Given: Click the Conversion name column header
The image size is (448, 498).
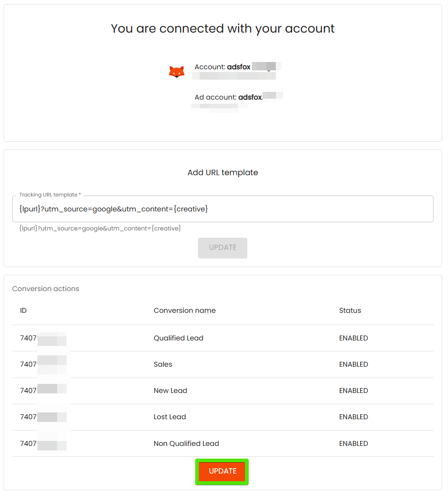Looking at the screenshot, I should [x=184, y=311].
